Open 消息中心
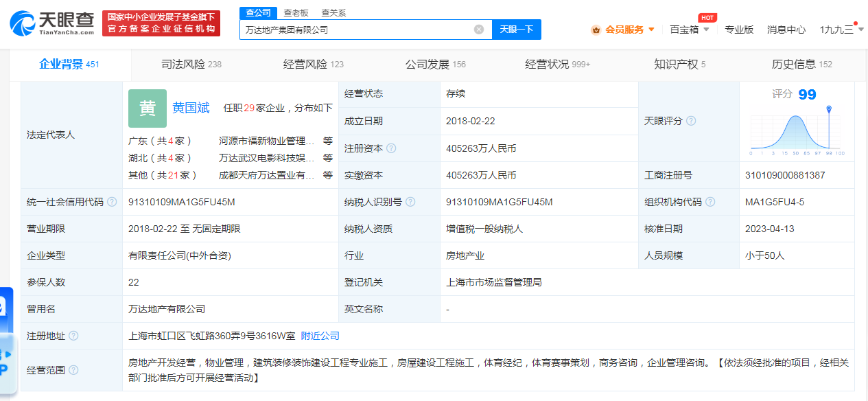This screenshot has width=868, height=401. [x=786, y=30]
